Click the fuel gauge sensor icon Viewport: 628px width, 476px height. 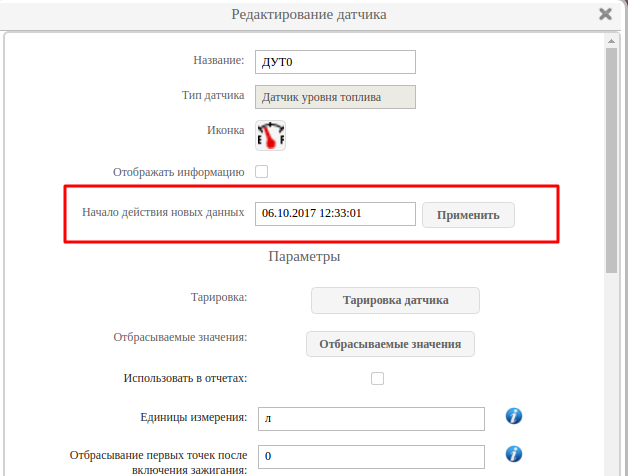coord(270,134)
